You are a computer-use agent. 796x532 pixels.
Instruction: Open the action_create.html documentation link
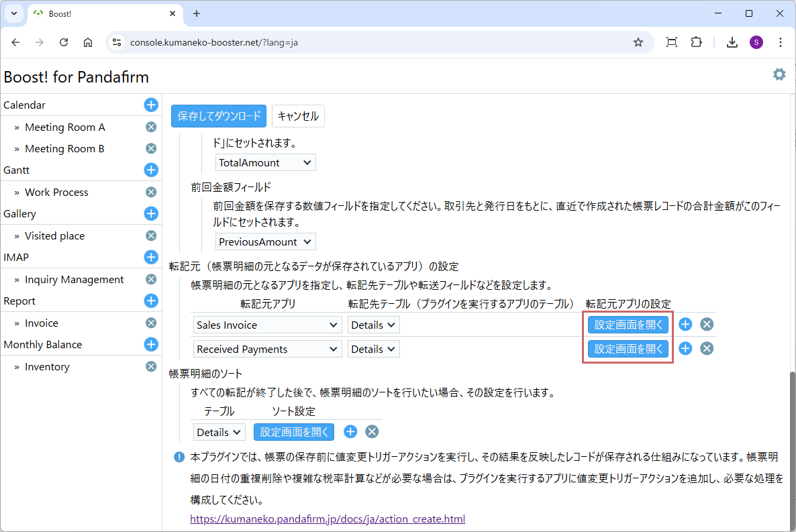[328, 519]
